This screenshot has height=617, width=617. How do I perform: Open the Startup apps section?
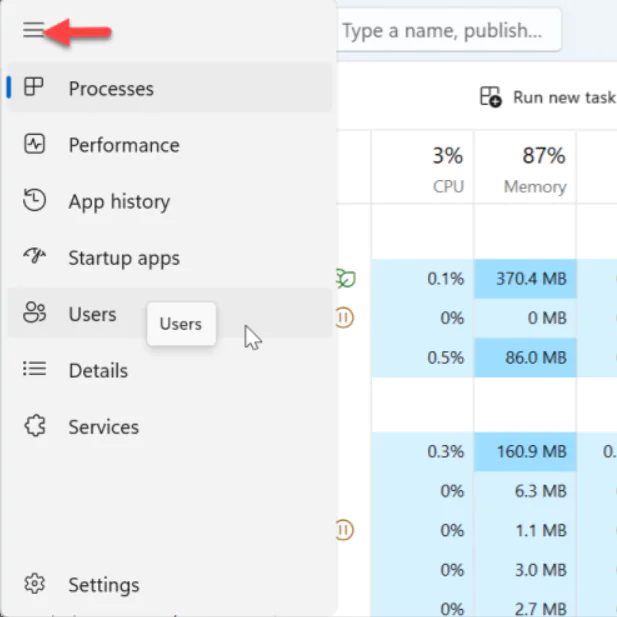123,257
